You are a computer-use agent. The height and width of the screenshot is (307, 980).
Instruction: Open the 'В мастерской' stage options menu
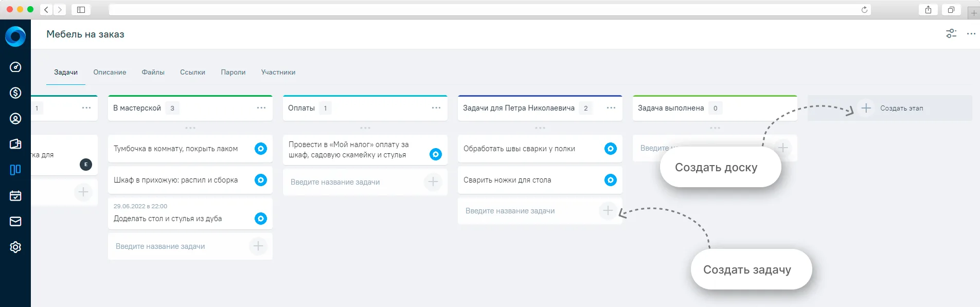click(261, 108)
